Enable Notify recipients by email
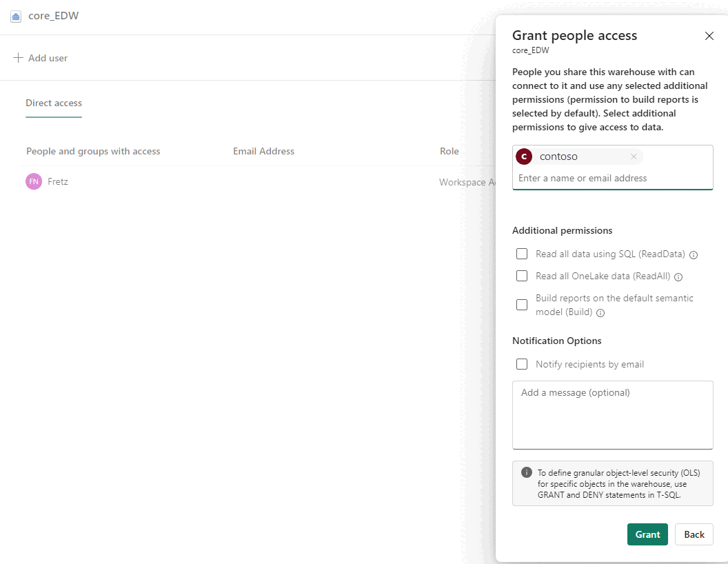Viewport: 728px width, 564px height. [x=522, y=364]
